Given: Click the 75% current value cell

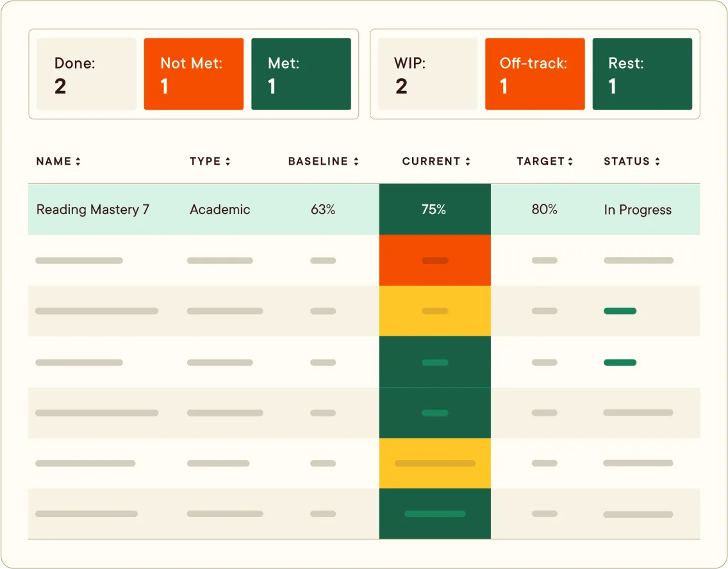Looking at the screenshot, I should click(435, 210).
